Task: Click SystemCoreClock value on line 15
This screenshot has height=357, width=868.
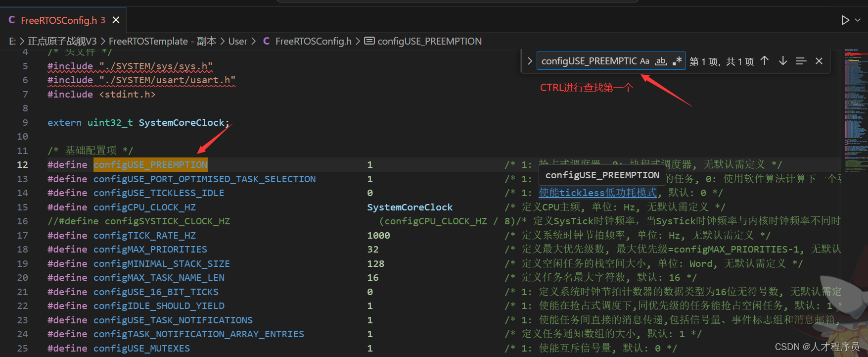Action: tap(410, 207)
